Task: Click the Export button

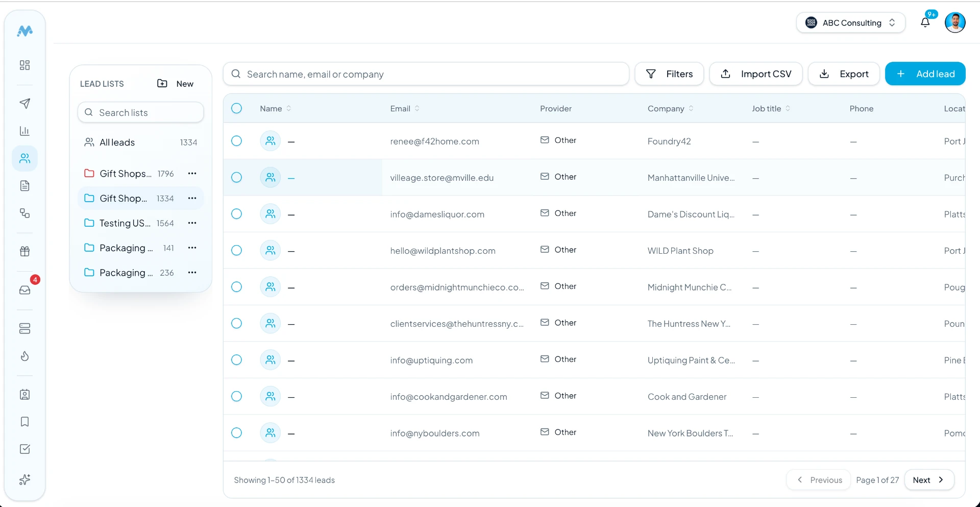Action: click(844, 74)
